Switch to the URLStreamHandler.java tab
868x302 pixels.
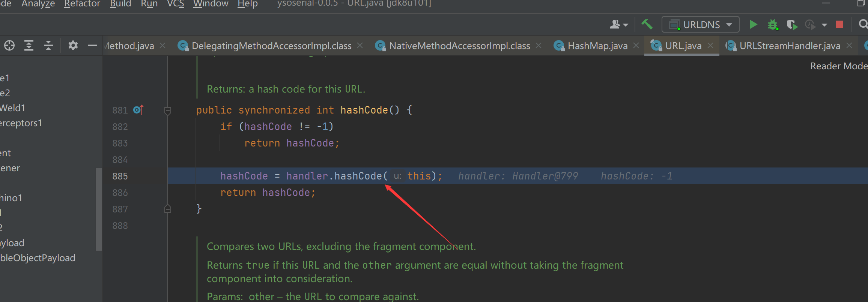[x=790, y=46]
